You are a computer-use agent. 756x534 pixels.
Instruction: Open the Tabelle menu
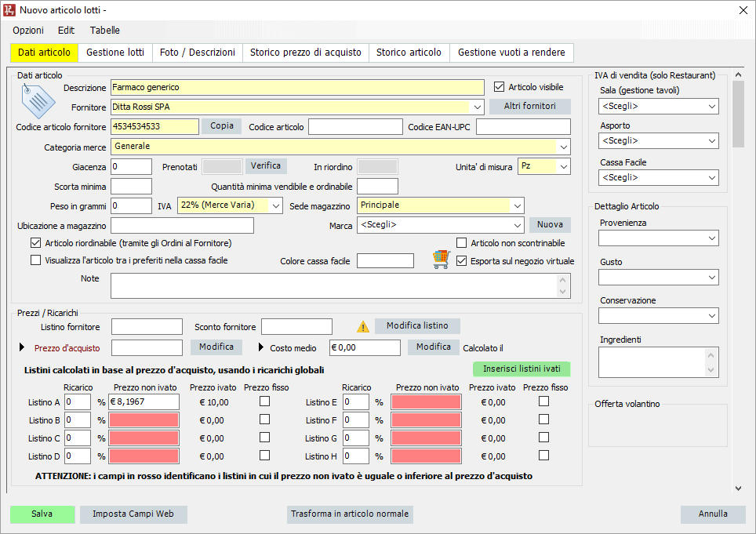[x=104, y=31]
